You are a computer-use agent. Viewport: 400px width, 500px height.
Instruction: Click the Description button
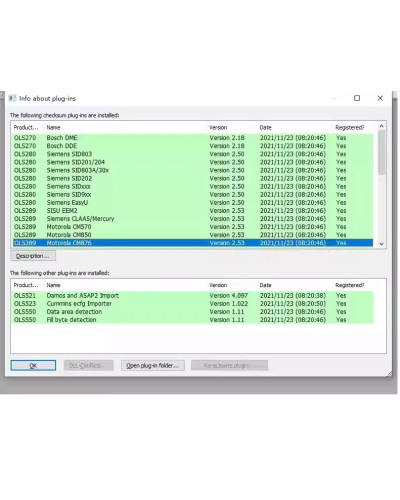pyautogui.click(x=33, y=256)
